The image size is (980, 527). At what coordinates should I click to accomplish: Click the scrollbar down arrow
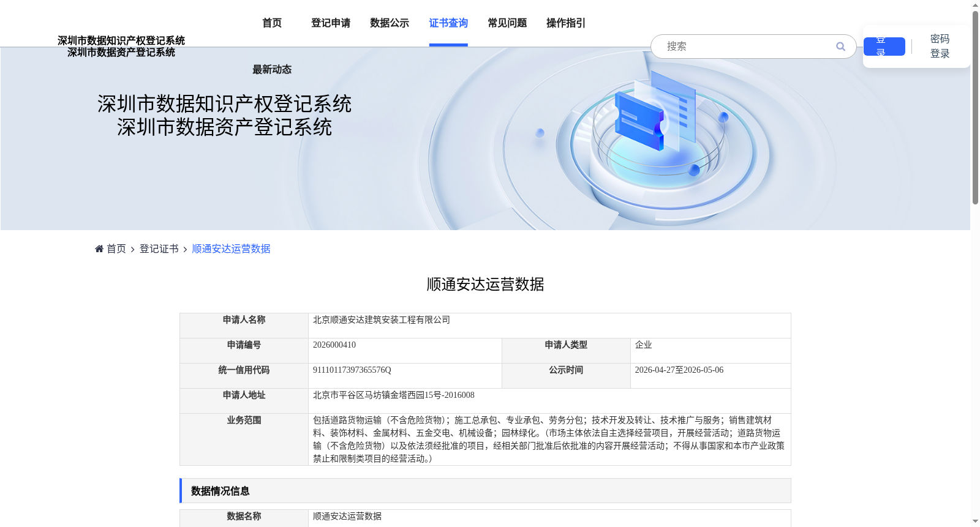coord(975,521)
